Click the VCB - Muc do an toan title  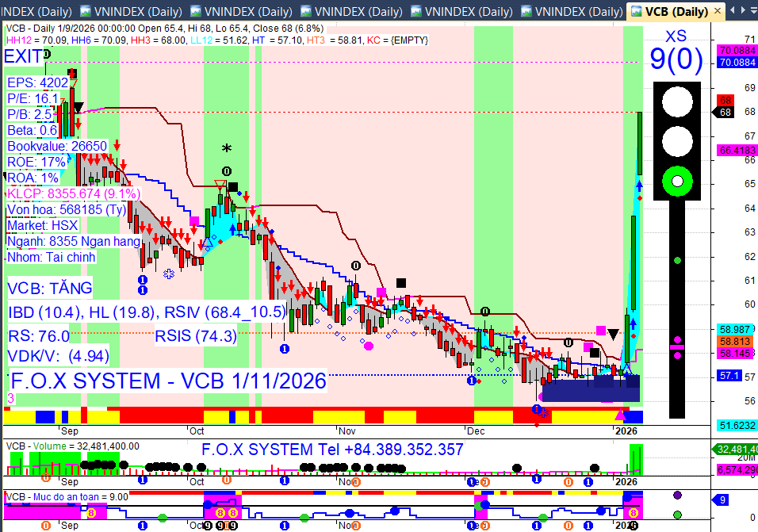point(67,497)
